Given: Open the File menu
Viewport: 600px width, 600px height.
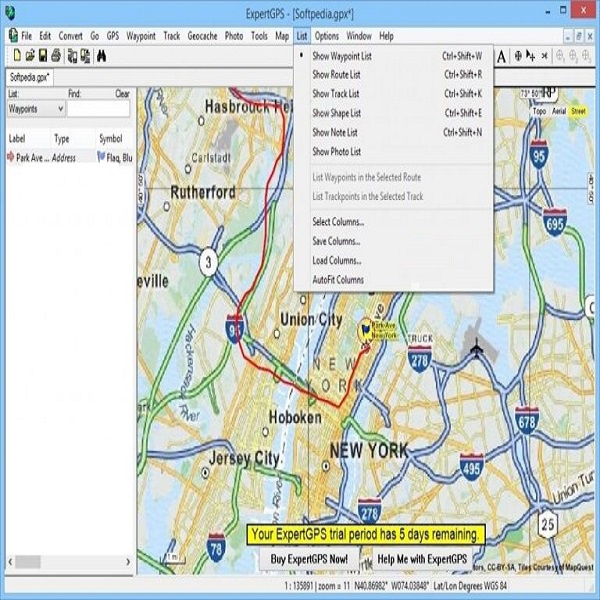Looking at the screenshot, I should [x=26, y=36].
